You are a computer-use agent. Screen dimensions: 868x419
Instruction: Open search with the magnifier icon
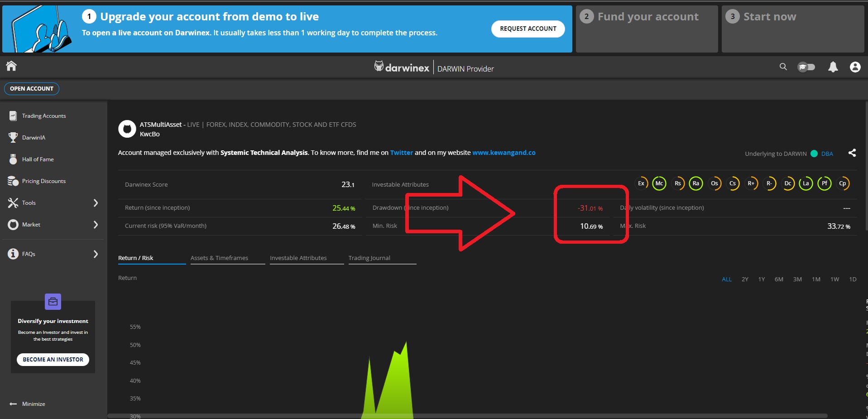point(783,67)
